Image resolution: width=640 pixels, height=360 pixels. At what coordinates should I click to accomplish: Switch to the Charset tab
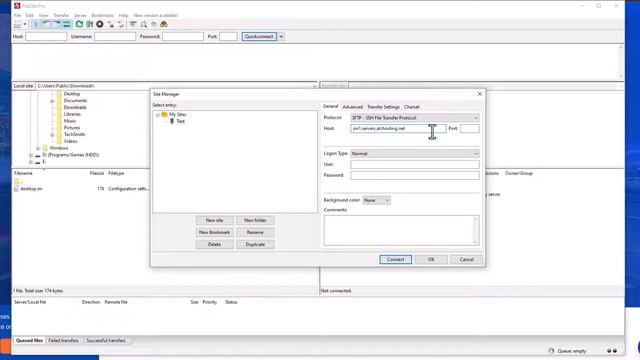click(411, 107)
